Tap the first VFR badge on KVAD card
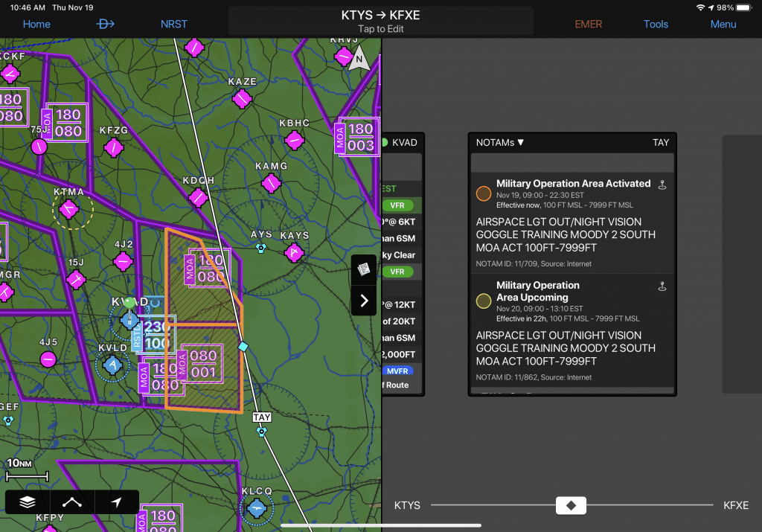This screenshot has width=762, height=532. coord(397,205)
